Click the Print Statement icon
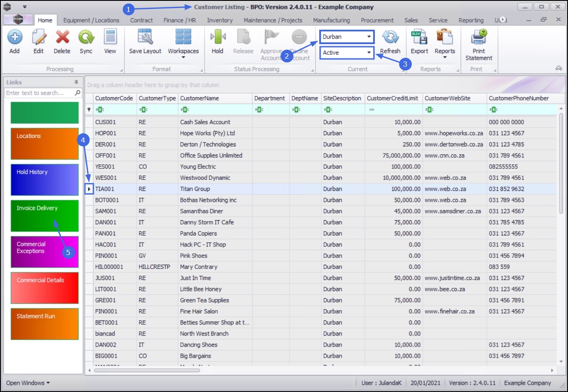Image resolution: width=568 pixels, height=392 pixels. [478, 38]
